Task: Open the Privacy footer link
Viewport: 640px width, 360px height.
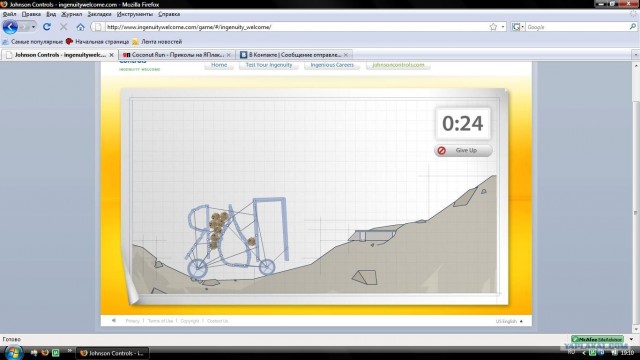Action: point(132,321)
